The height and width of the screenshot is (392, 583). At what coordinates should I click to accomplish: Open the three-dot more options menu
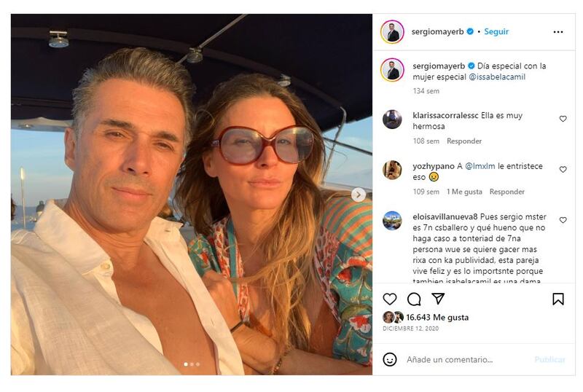(558, 32)
